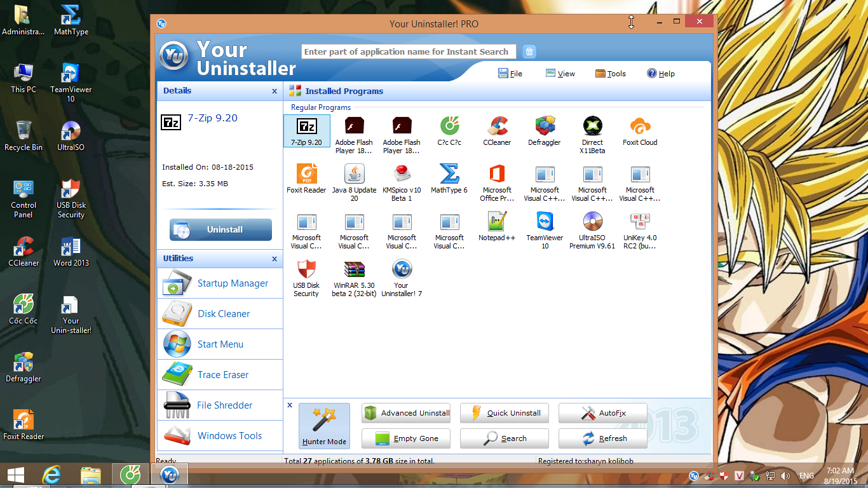The width and height of the screenshot is (868, 488).
Task: Select UniKey 4.0 RC2 program
Action: click(640, 230)
